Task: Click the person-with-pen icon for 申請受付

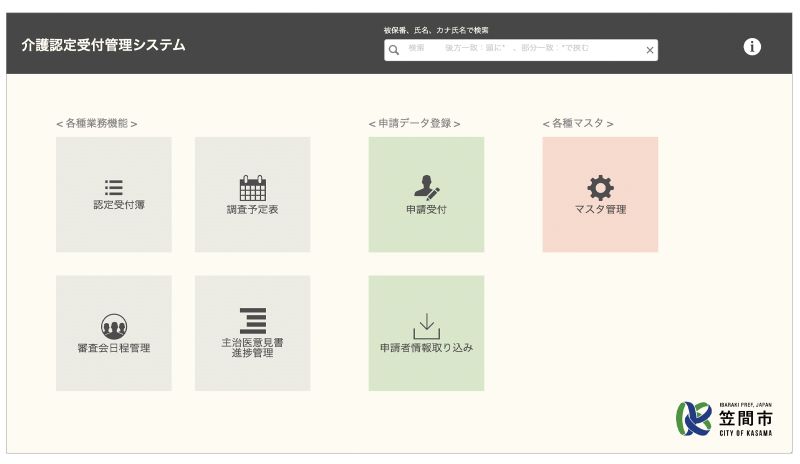Action: 426,187
